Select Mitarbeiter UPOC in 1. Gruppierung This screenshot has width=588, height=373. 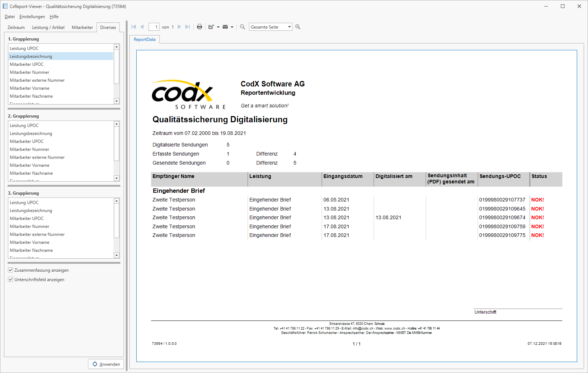point(61,64)
